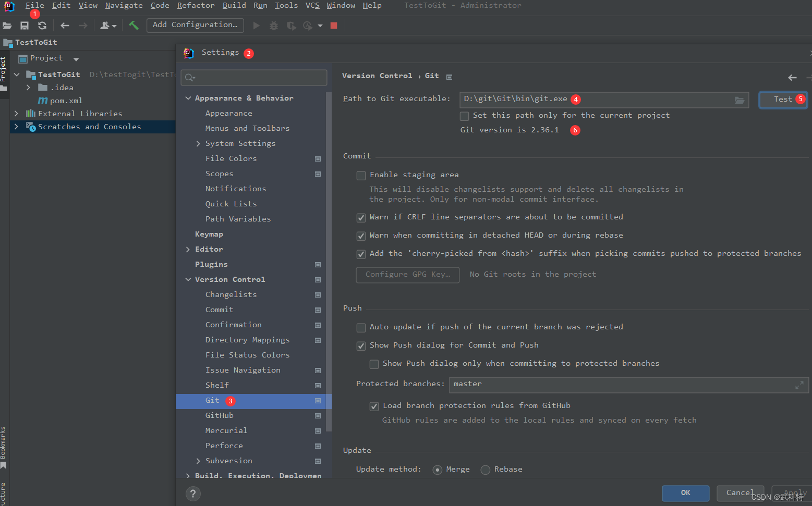Viewport: 812px width, 506px height.
Task: Open the Project view dropdown arrow
Action: [x=76, y=59]
